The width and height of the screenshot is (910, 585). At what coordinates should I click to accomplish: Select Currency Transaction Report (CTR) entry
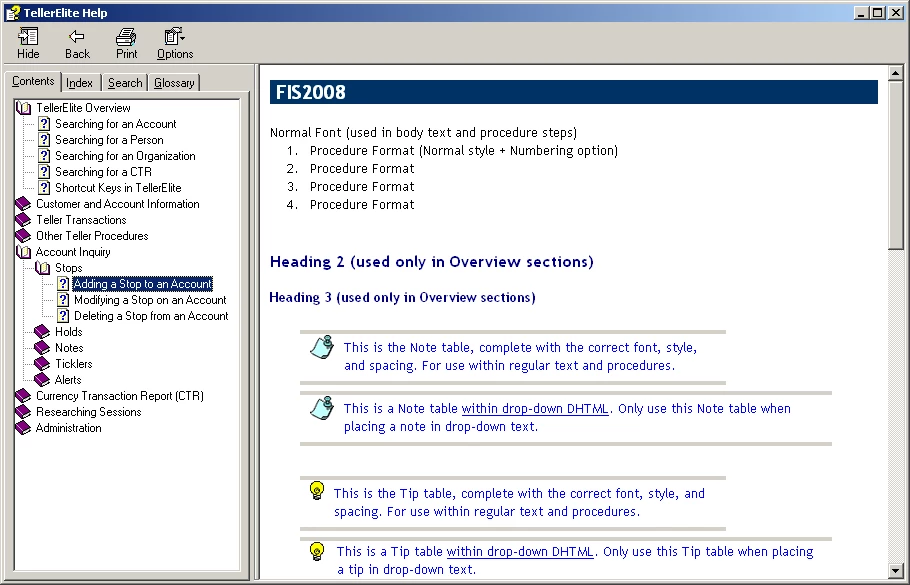[x=120, y=396]
